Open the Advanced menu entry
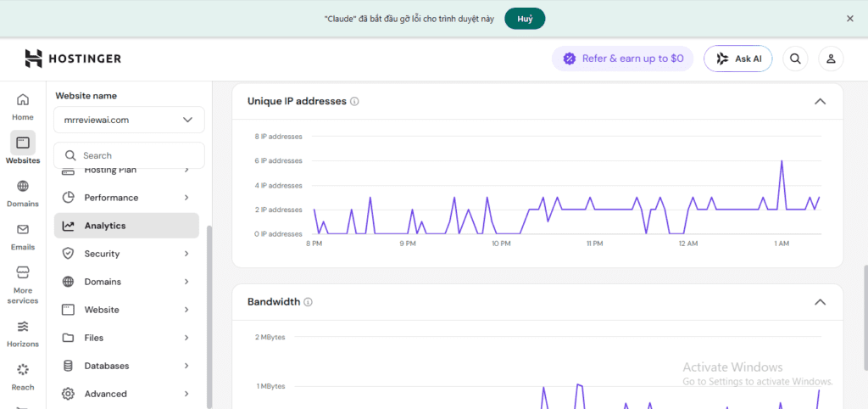 pos(126,394)
